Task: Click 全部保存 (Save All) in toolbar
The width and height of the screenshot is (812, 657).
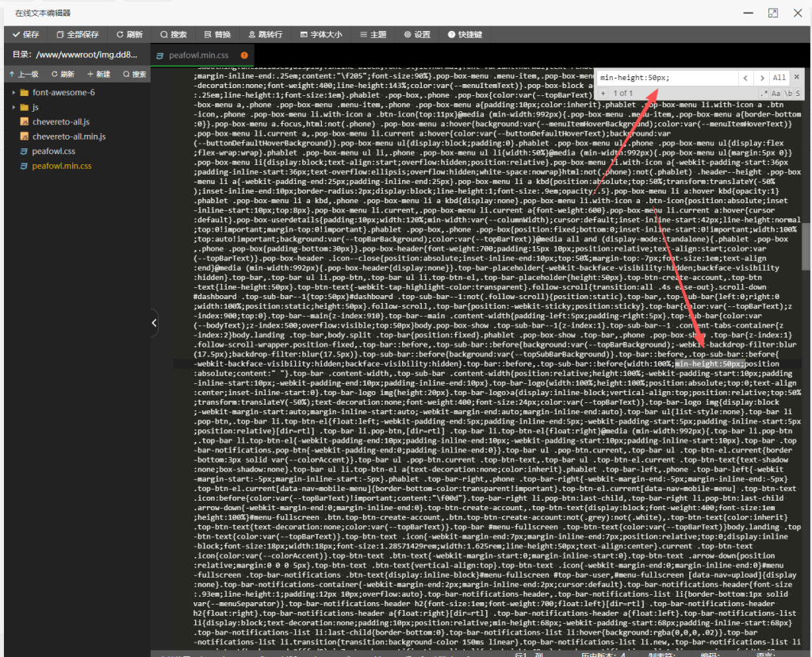Action: [x=77, y=35]
